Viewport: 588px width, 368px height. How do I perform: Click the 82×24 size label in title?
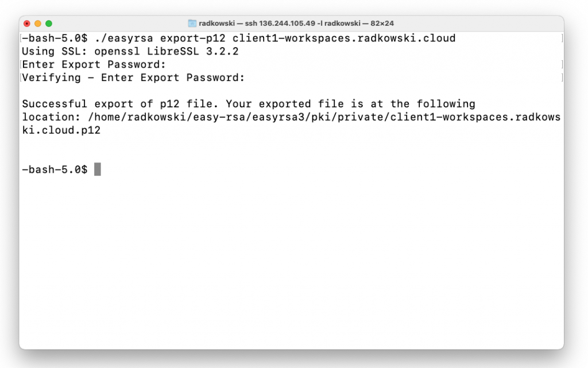382,23
